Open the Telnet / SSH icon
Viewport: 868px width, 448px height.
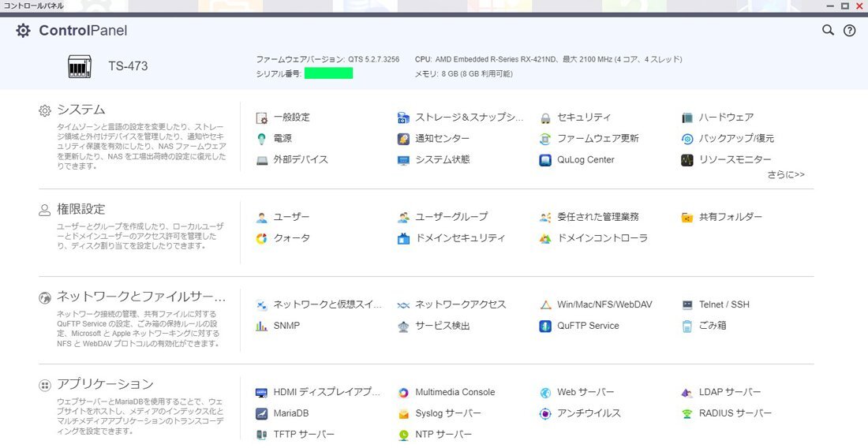click(x=687, y=304)
